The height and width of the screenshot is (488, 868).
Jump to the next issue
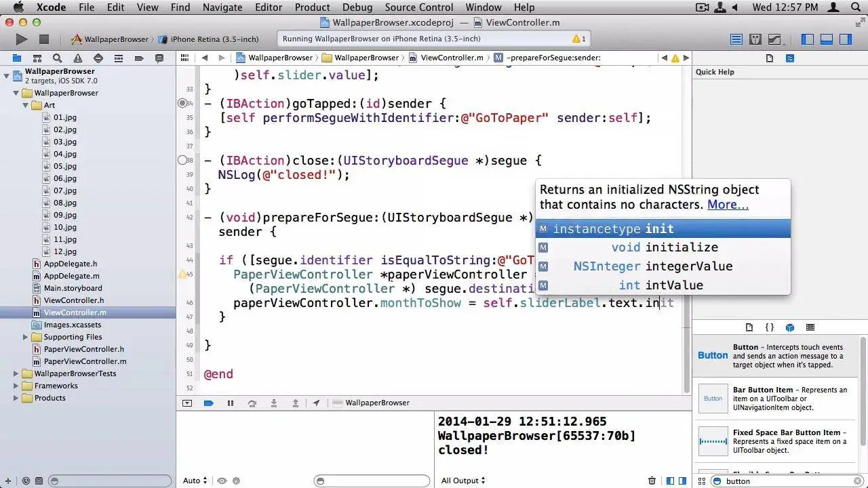tap(686, 58)
